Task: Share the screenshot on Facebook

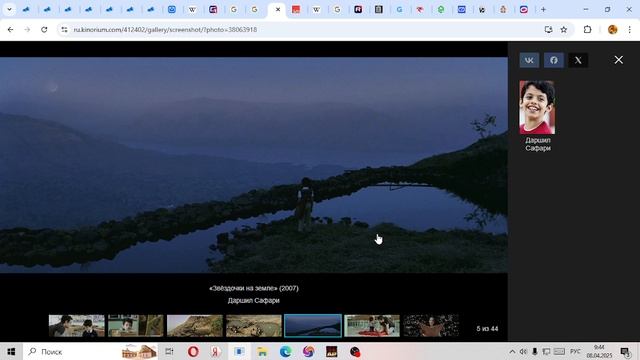Action: (x=554, y=60)
